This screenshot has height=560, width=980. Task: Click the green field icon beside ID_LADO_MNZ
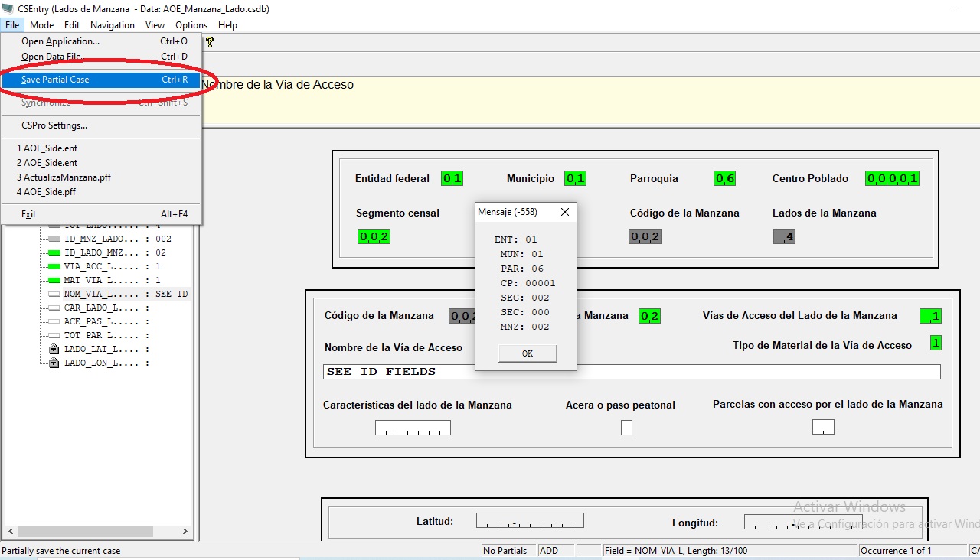coord(54,252)
